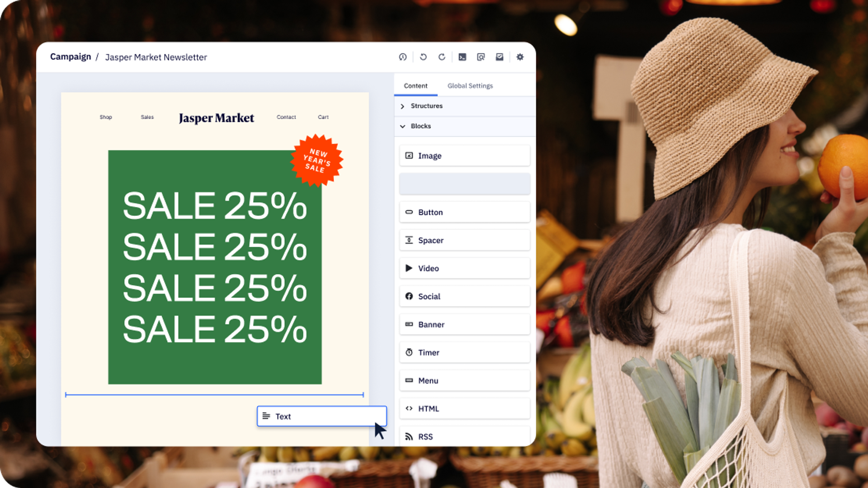Click the Campaign breadcrumb link
The width and height of the screenshot is (868, 488).
pyautogui.click(x=71, y=57)
